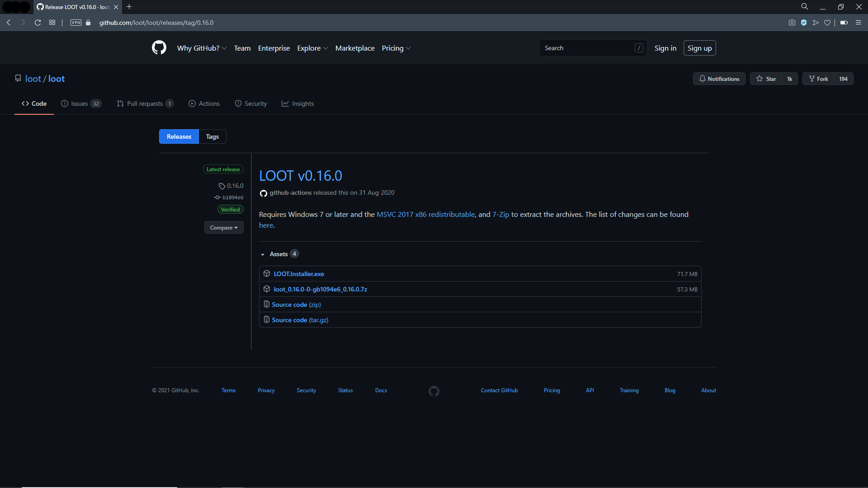868x488 pixels.
Task: Bookmark page with heart icon
Action: click(x=827, y=23)
